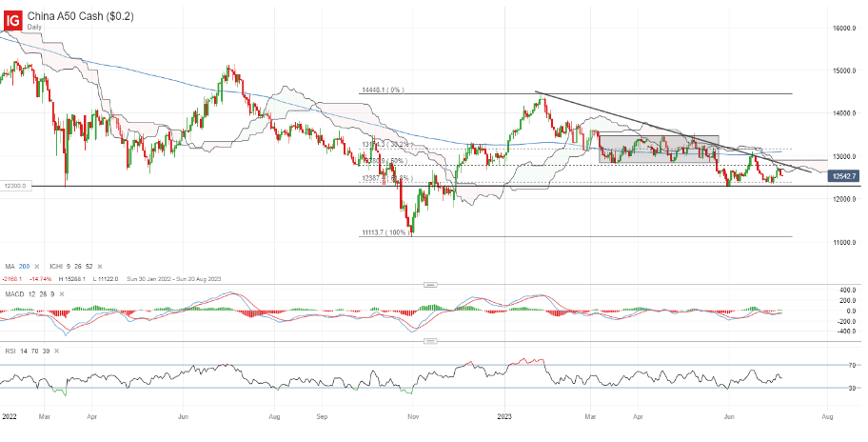This screenshot has height=442, width=868.
Task: Click the Nov label on time axis
Action: click(412, 414)
